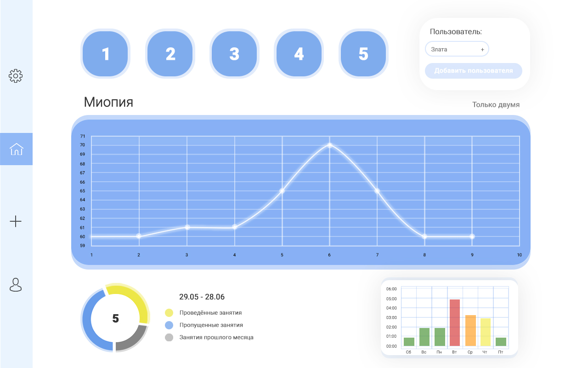Click the gray Занятия прошлого месяца swatch
The height and width of the screenshot is (368, 588).
point(169,338)
